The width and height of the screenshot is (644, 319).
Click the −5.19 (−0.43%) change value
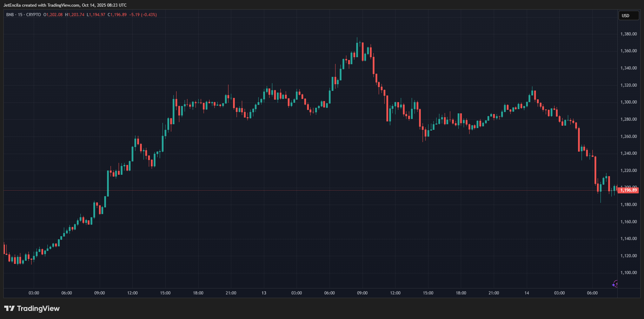click(x=143, y=15)
